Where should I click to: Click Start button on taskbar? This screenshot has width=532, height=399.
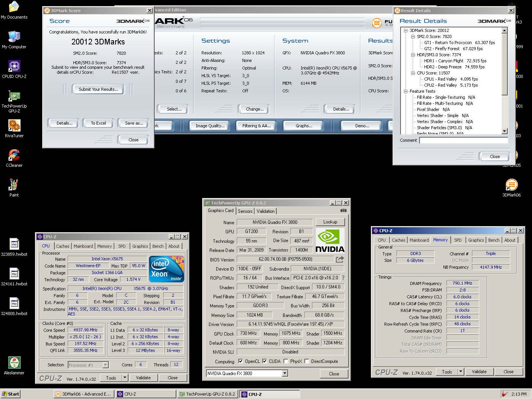11,394
